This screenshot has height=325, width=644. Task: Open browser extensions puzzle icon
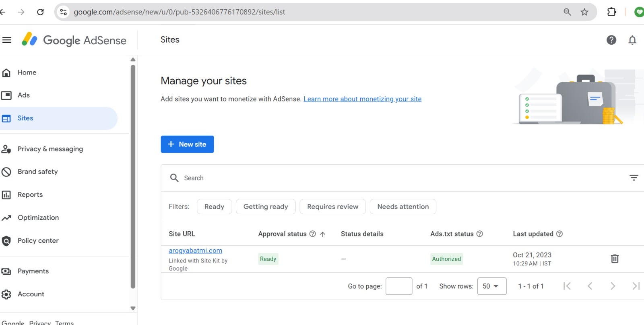[x=611, y=12]
